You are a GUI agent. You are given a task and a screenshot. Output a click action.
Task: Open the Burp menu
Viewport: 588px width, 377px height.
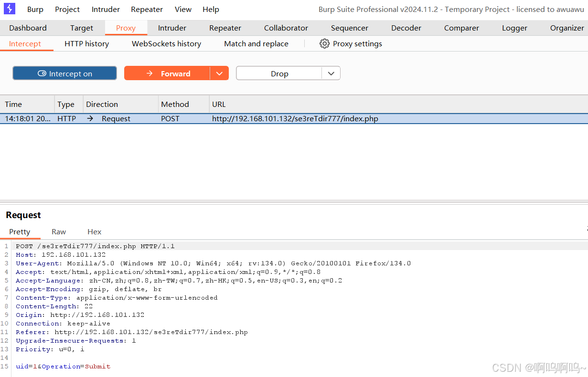coord(35,9)
